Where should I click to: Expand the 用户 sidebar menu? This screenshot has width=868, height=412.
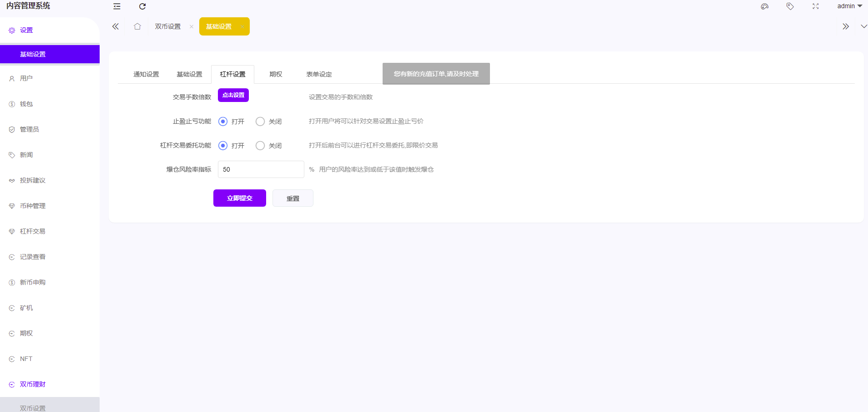tap(50, 78)
